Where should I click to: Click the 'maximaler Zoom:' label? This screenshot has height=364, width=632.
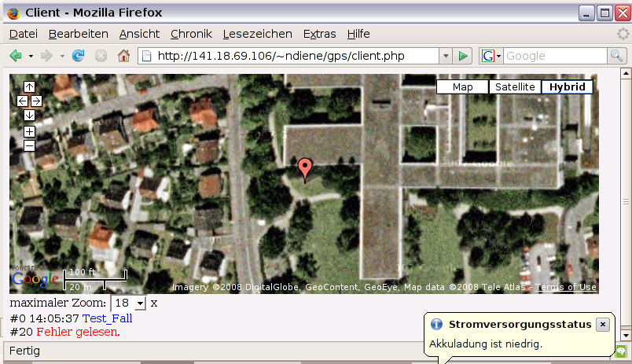point(58,303)
